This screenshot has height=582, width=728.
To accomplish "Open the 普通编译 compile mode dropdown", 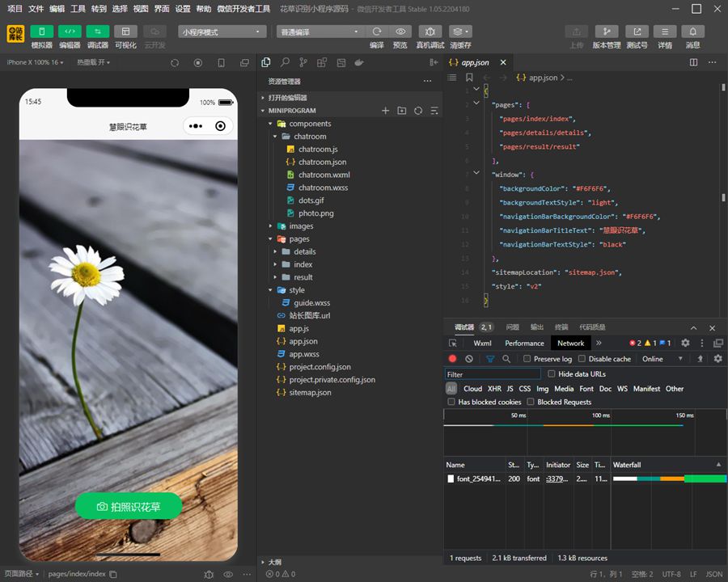I will 319,31.
